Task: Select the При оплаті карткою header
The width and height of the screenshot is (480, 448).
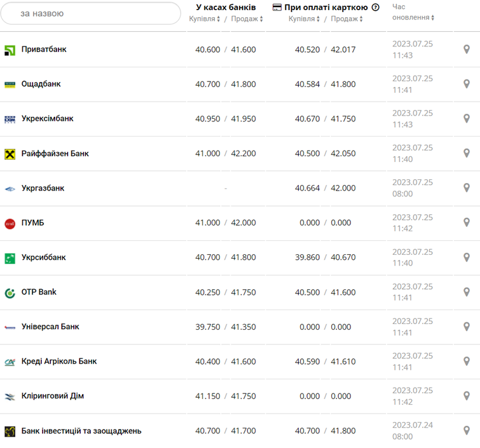Action: (x=325, y=8)
